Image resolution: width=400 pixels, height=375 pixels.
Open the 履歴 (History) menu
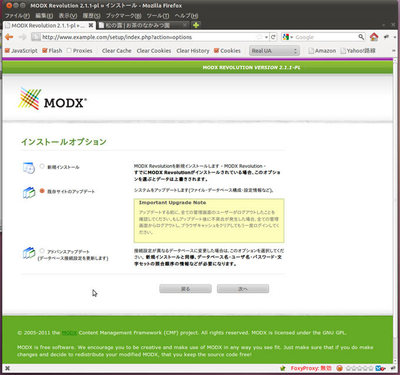pyautogui.click(x=91, y=16)
